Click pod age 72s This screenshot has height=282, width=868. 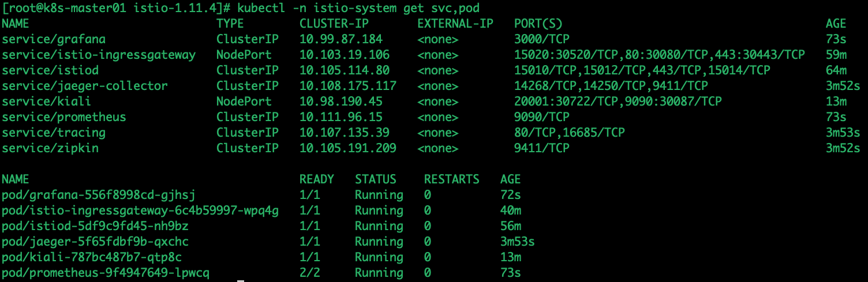tap(511, 195)
